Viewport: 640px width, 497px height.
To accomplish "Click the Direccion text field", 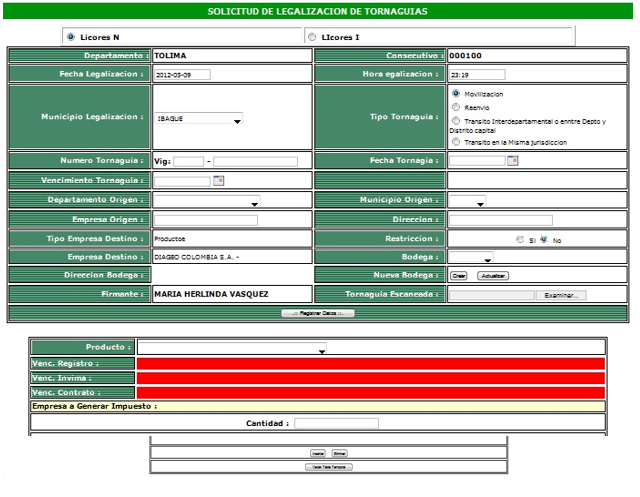I will (500, 220).
